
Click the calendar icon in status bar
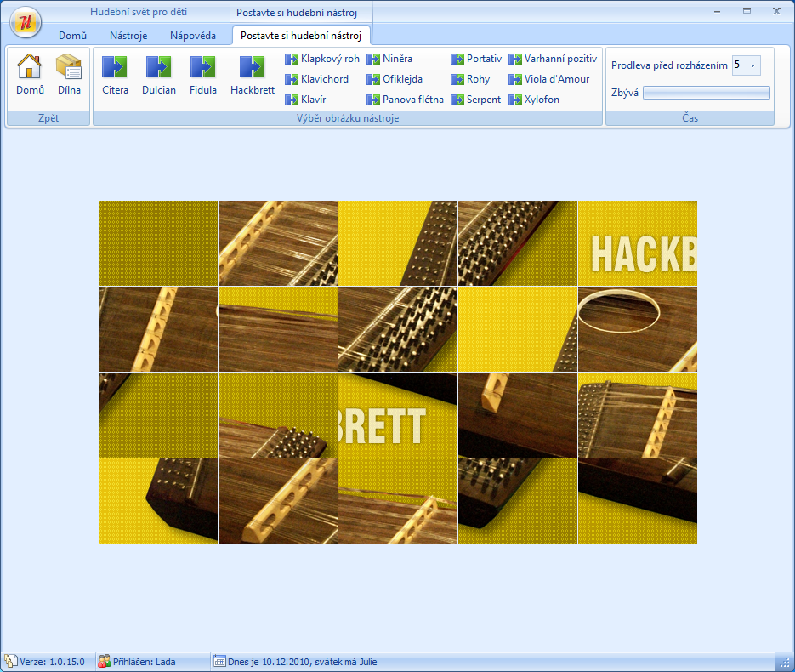click(219, 661)
